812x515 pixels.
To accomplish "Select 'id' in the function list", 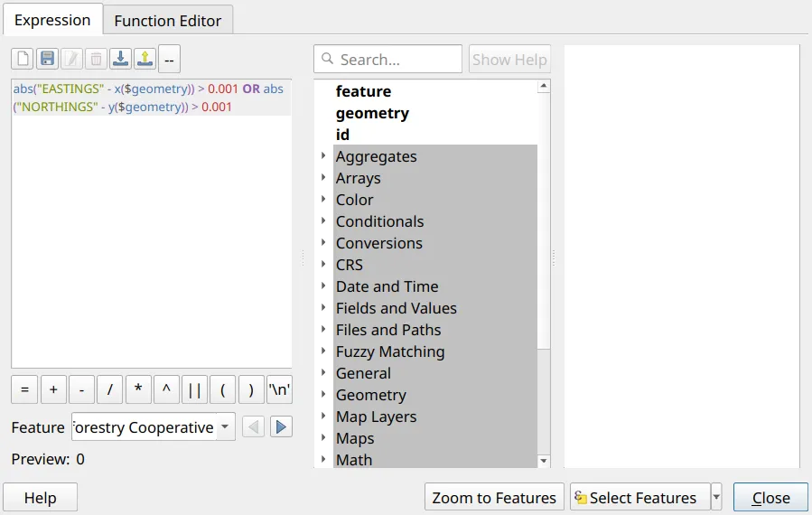I will pos(342,135).
